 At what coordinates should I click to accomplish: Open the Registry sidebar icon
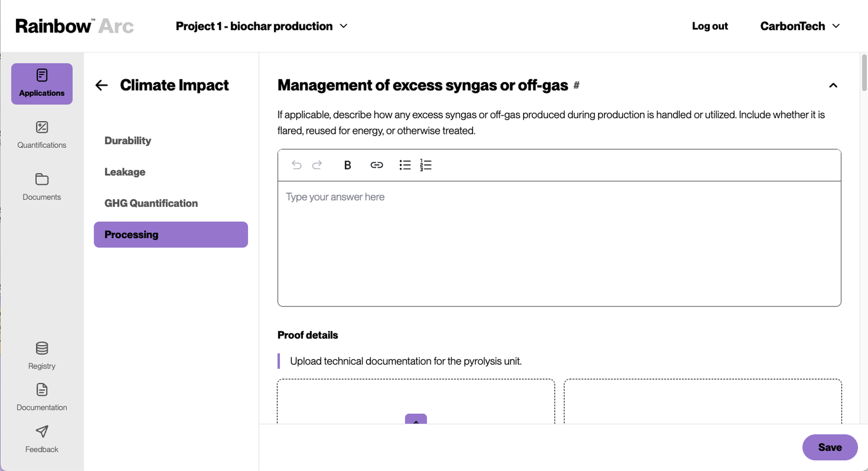pos(41,348)
